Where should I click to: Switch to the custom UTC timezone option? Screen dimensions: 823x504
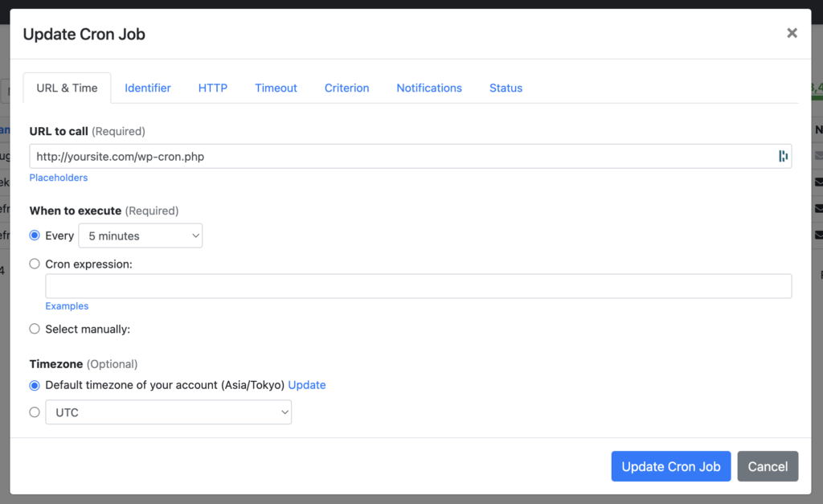[x=33, y=412]
